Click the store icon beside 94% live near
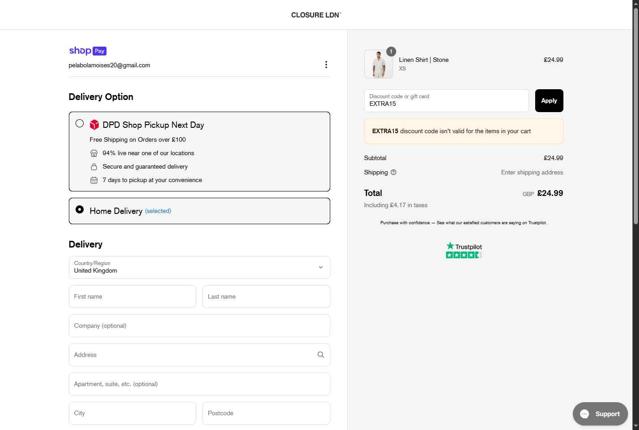 (x=94, y=153)
